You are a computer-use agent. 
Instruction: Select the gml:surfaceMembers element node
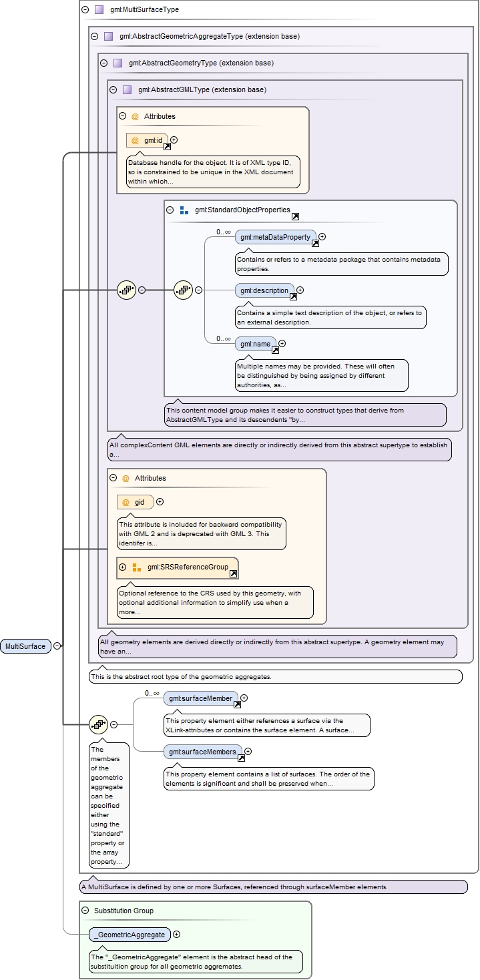203,752
